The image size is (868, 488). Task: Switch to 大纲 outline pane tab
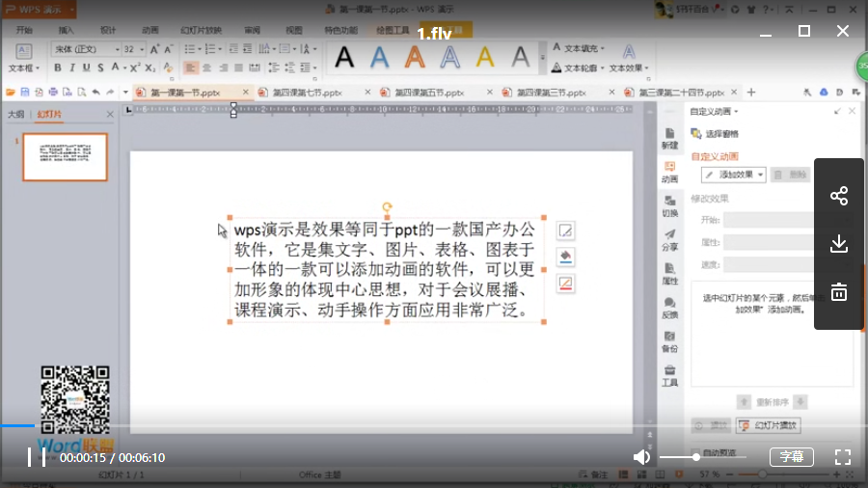pyautogui.click(x=15, y=115)
